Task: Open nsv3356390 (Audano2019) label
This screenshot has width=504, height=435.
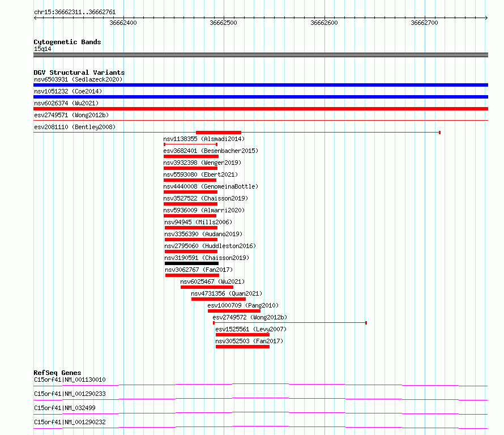Action: [203, 234]
